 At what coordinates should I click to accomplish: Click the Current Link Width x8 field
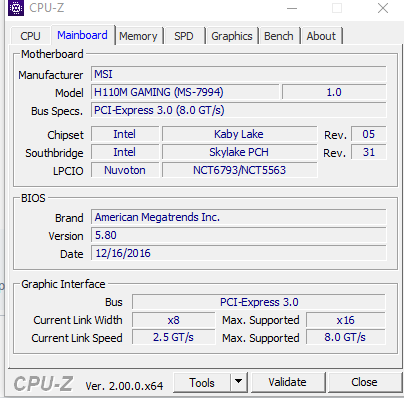coord(173,320)
